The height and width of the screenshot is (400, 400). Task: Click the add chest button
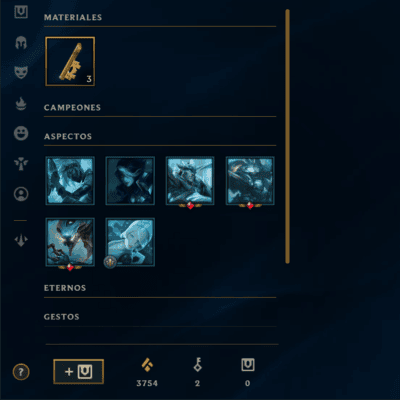(78, 371)
